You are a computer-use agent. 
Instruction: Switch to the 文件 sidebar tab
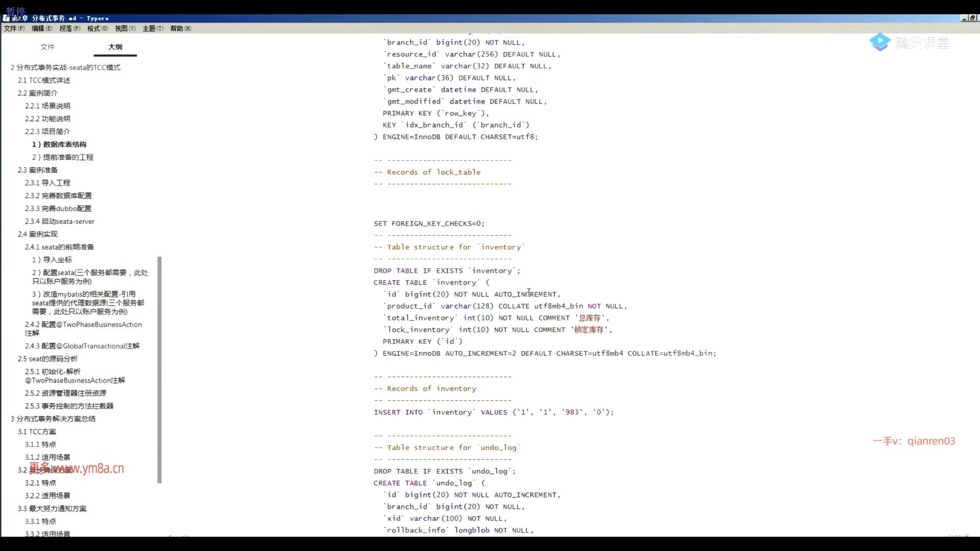tap(47, 47)
